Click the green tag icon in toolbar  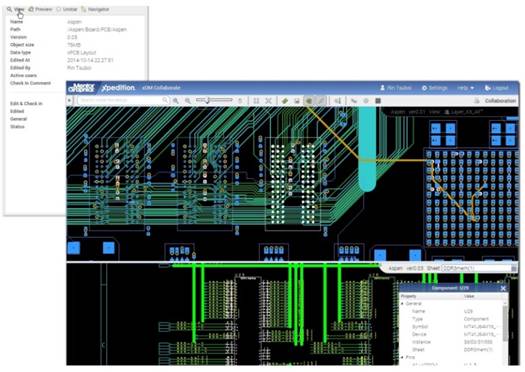click(285, 100)
